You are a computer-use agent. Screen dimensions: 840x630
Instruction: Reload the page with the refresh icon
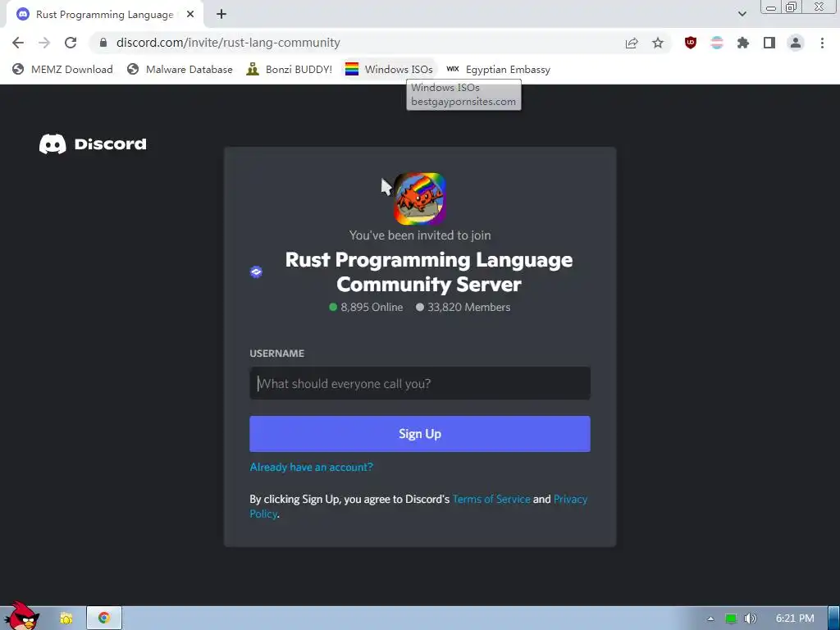[71, 43]
